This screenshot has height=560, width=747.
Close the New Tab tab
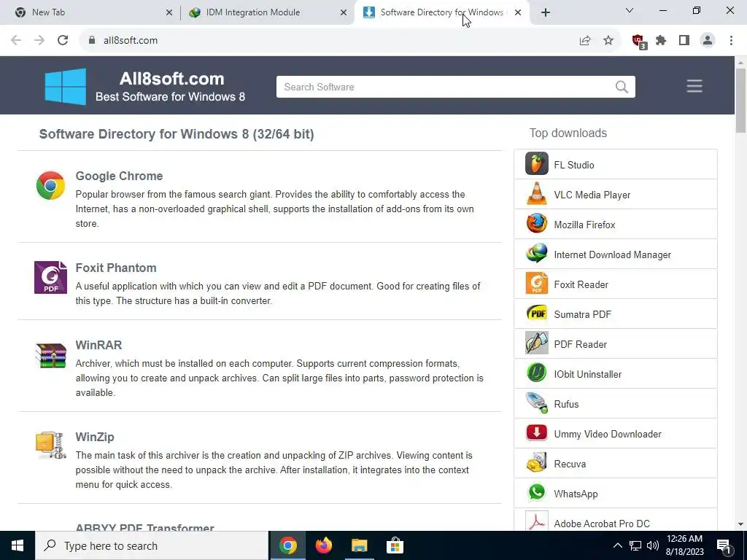[169, 13]
